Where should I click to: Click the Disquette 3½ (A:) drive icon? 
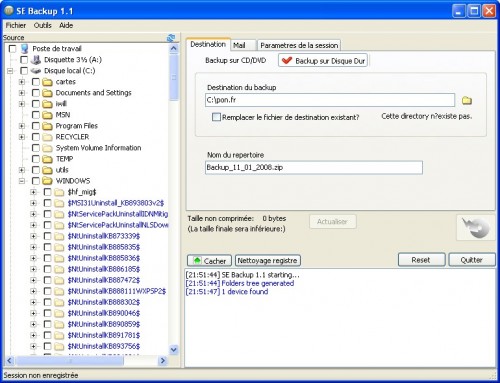point(36,60)
